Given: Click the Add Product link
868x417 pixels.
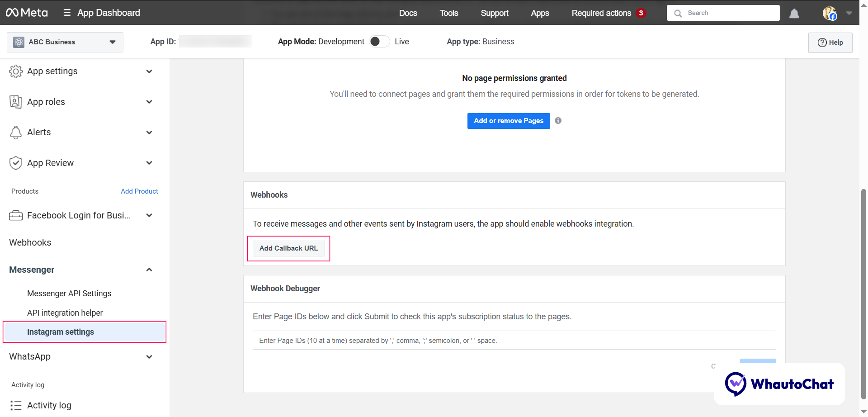Looking at the screenshot, I should (x=139, y=191).
